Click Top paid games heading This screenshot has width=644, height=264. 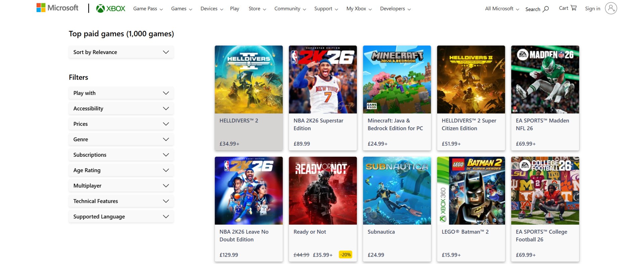(121, 34)
